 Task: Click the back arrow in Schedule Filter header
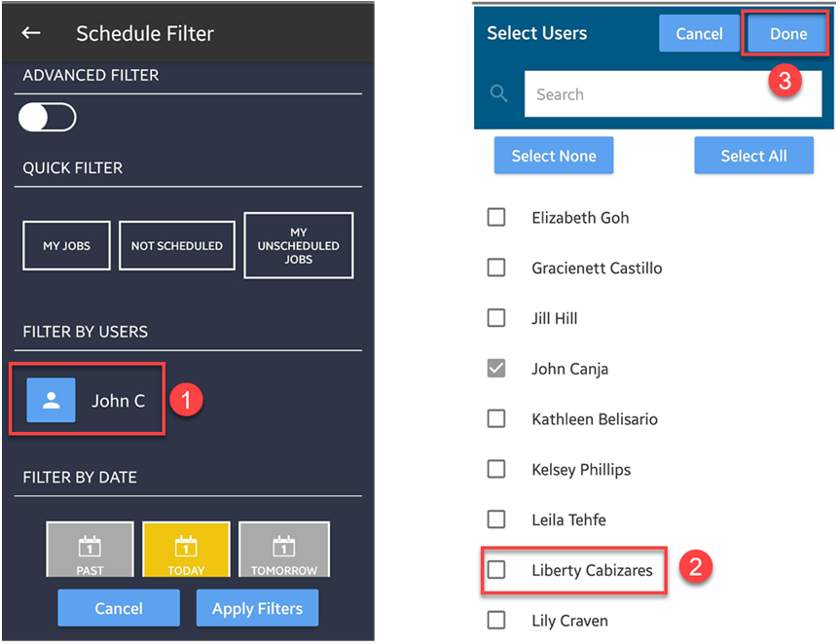31,33
